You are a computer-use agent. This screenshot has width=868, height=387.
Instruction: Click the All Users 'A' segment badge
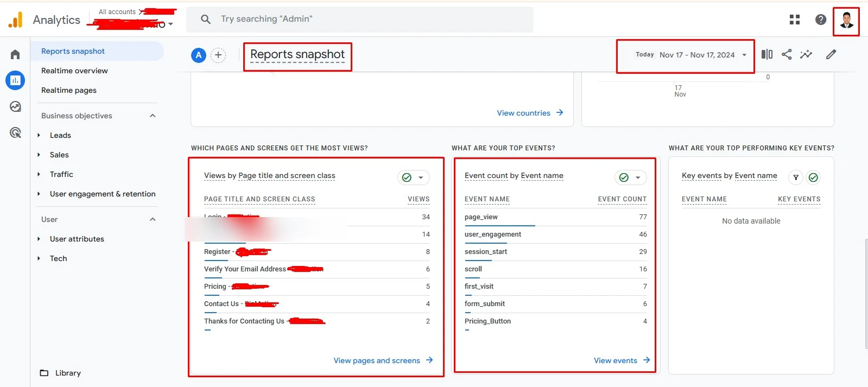199,55
